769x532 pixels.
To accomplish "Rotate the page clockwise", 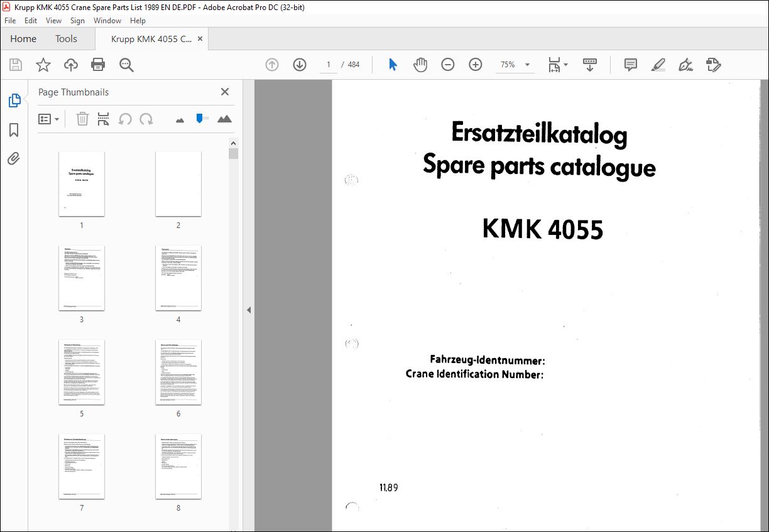I will pyautogui.click(x=146, y=119).
